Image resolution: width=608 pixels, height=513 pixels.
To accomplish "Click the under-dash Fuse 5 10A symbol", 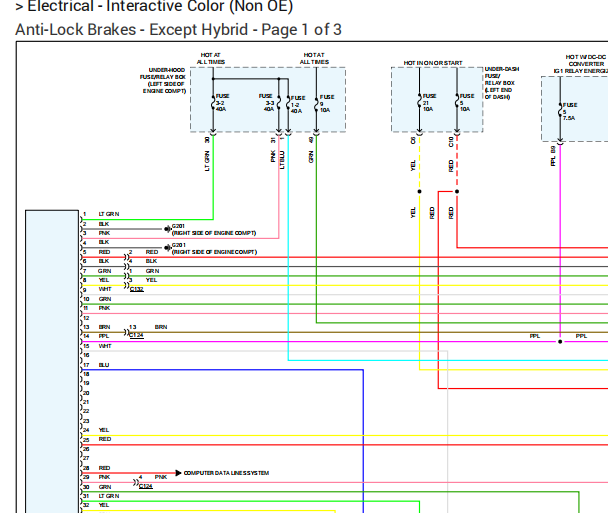I will [457, 102].
